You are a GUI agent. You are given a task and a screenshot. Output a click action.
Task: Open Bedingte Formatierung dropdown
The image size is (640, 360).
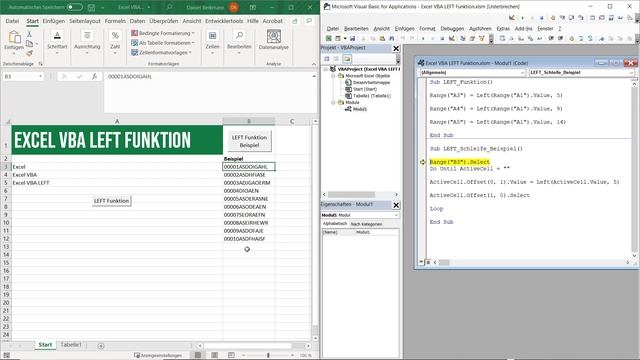pyautogui.click(x=163, y=33)
